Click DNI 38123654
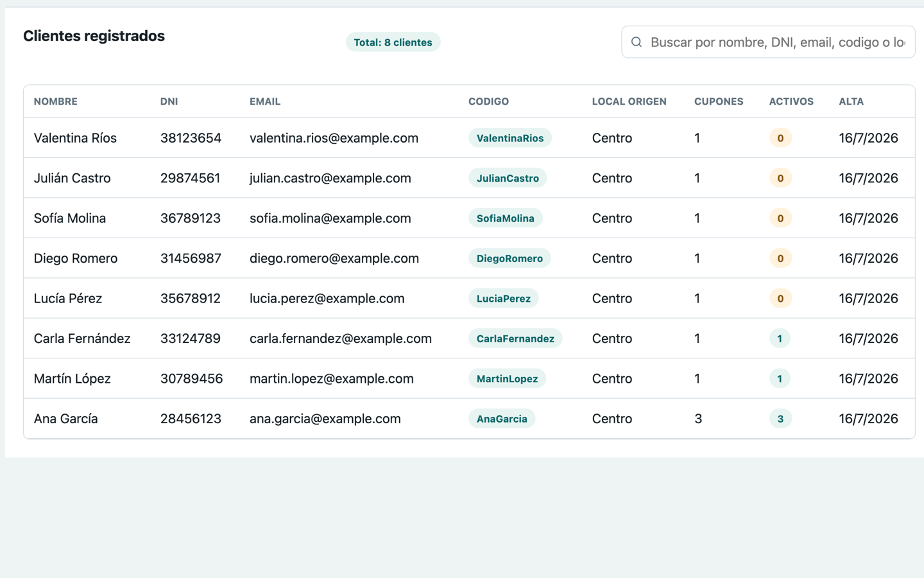 [x=191, y=138]
